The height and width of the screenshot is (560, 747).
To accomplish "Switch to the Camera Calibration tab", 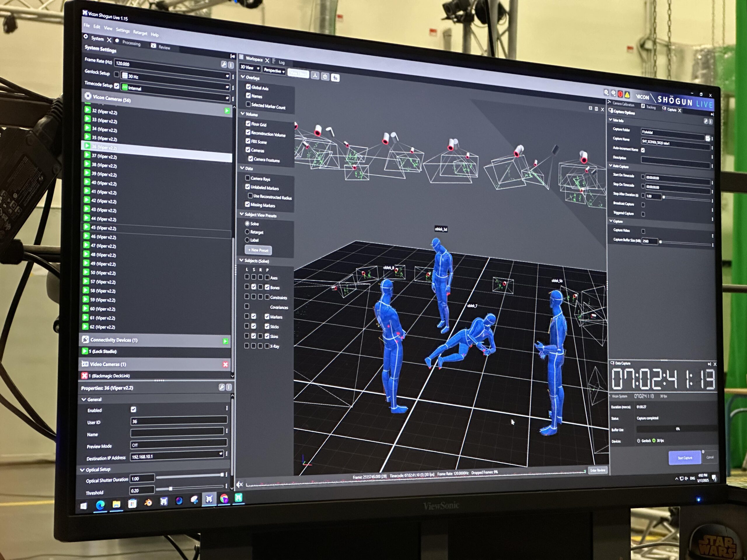I will pos(623,104).
